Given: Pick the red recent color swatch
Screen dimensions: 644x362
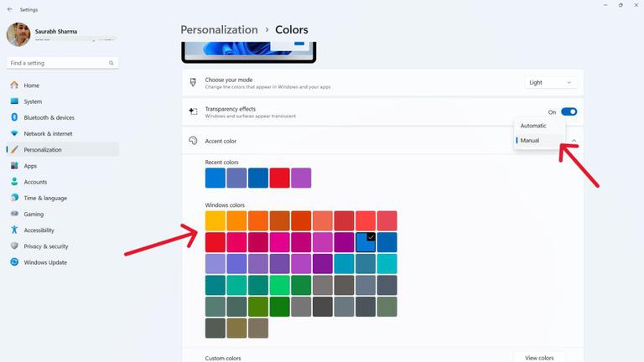Looking at the screenshot, I should [279, 178].
